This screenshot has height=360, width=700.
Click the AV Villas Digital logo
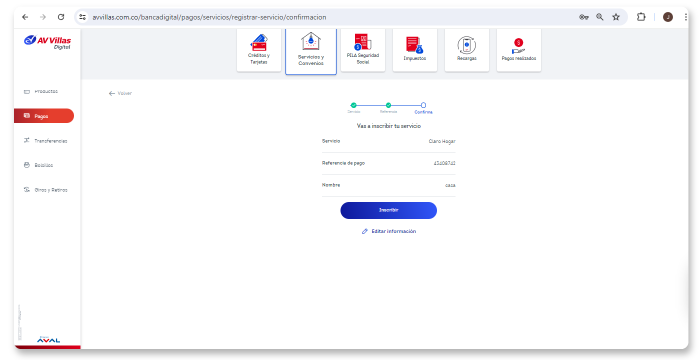pos(47,42)
